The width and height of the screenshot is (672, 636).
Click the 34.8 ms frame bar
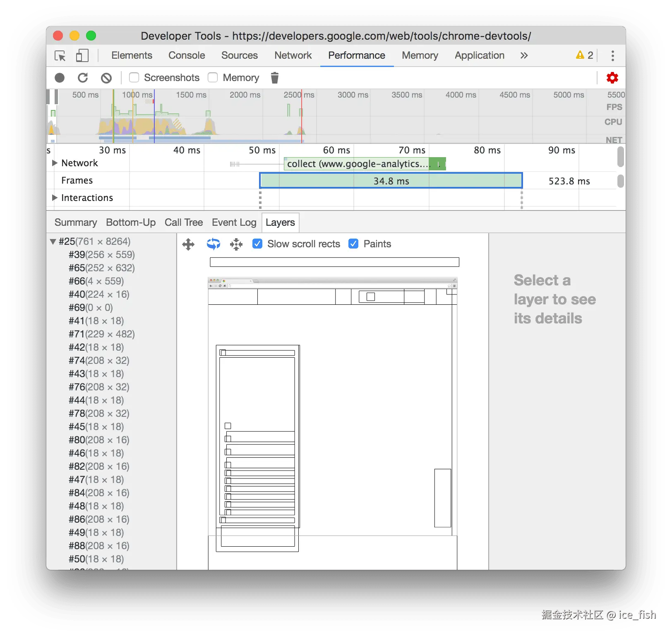(391, 181)
